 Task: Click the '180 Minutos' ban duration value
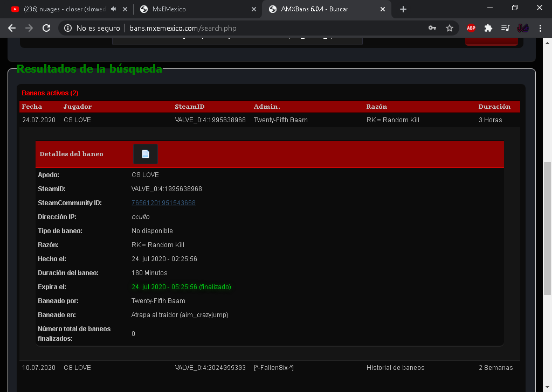(149, 273)
